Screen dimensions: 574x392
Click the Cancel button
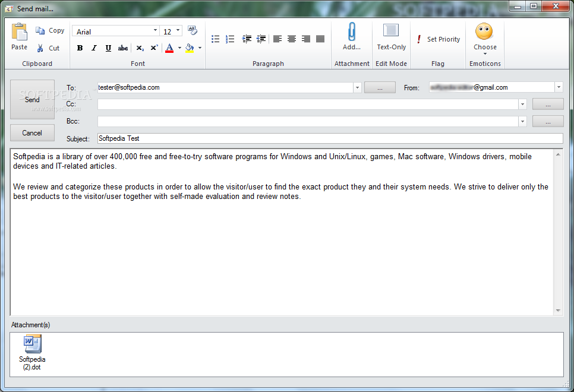click(32, 133)
